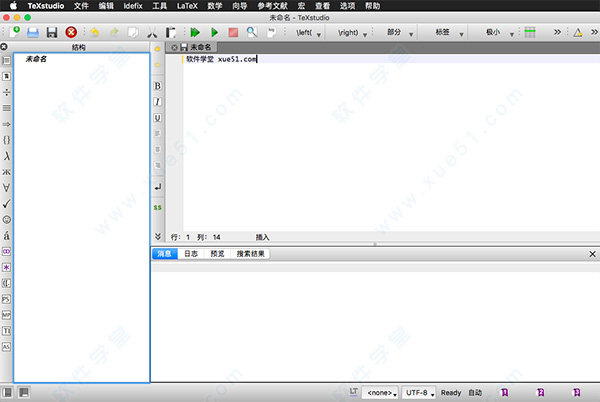Open the TikZ TI panel
The width and height of the screenshot is (600, 402).
(7, 331)
